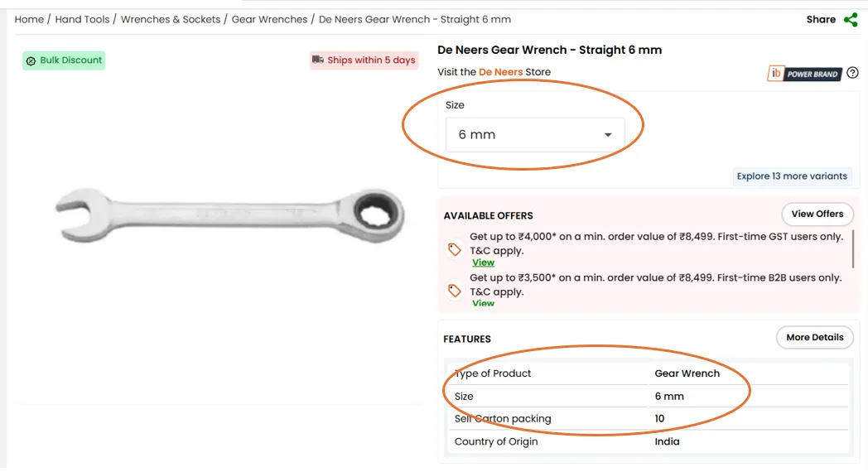This screenshot has width=868, height=472.
Task: Click the offers panel scrollbar
Action: point(852,248)
